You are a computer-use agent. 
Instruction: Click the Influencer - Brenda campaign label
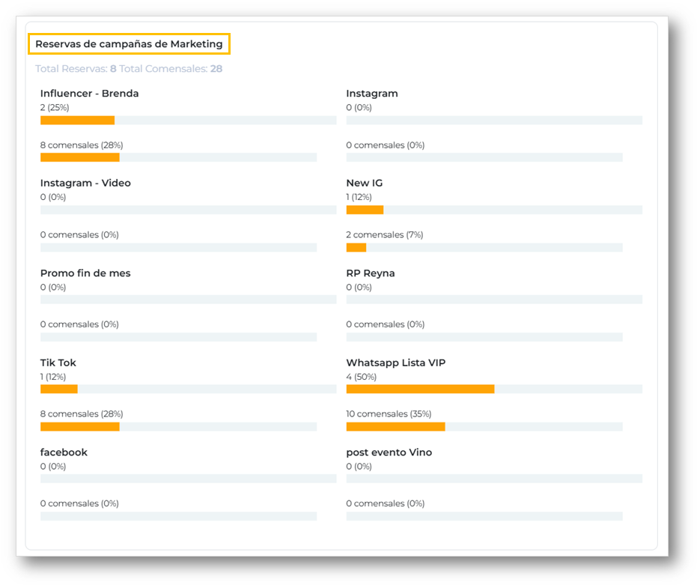click(x=89, y=94)
